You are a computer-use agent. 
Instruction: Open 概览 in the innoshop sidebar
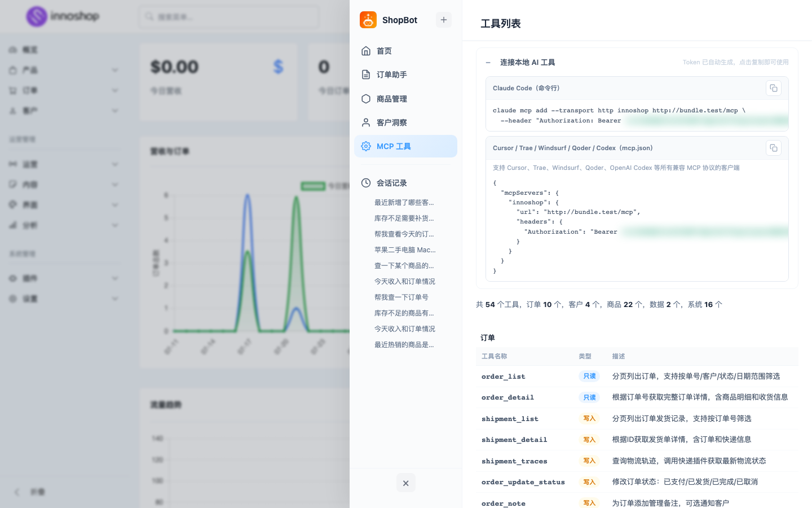pyautogui.click(x=24, y=50)
